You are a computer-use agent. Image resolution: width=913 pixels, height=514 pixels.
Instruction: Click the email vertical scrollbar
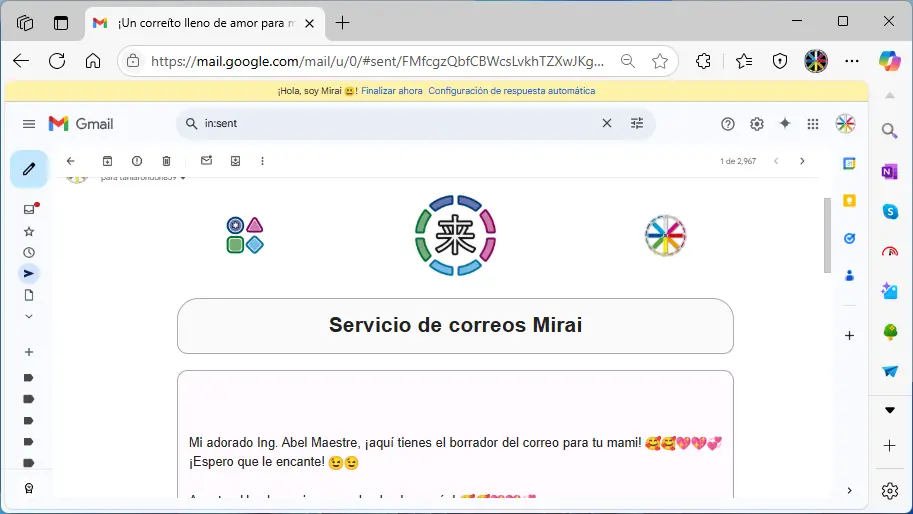[827, 235]
